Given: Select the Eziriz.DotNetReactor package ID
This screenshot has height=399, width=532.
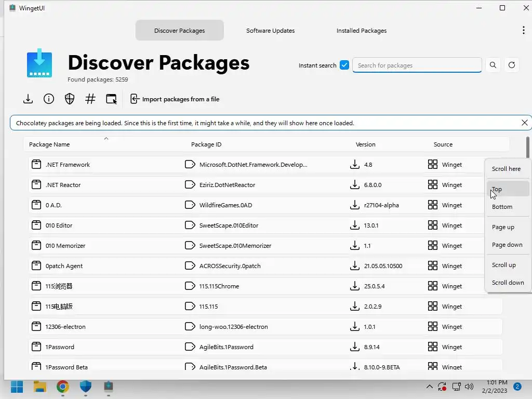Looking at the screenshot, I should [228, 185].
